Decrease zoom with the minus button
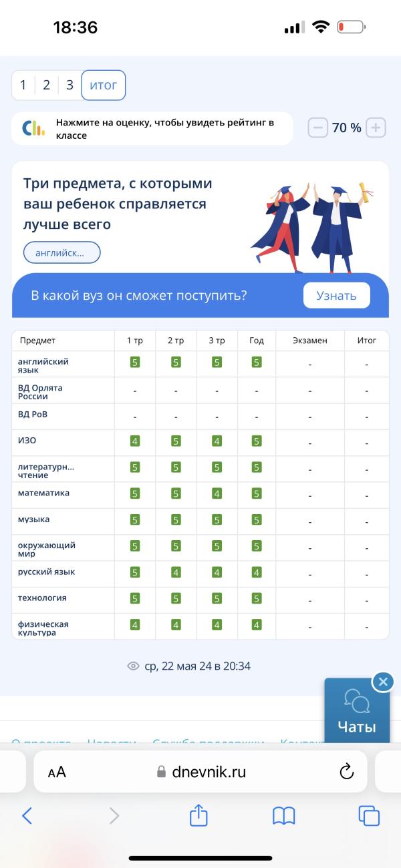The image size is (401, 868). [318, 128]
